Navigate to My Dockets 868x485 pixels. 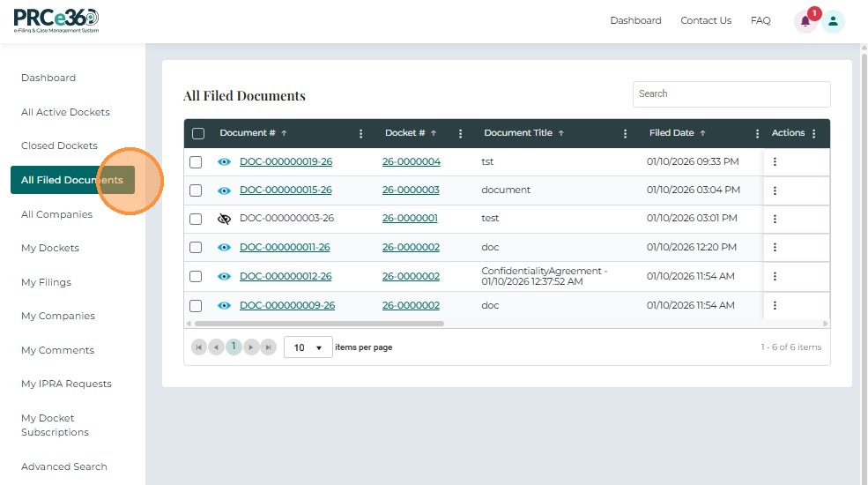coord(50,248)
